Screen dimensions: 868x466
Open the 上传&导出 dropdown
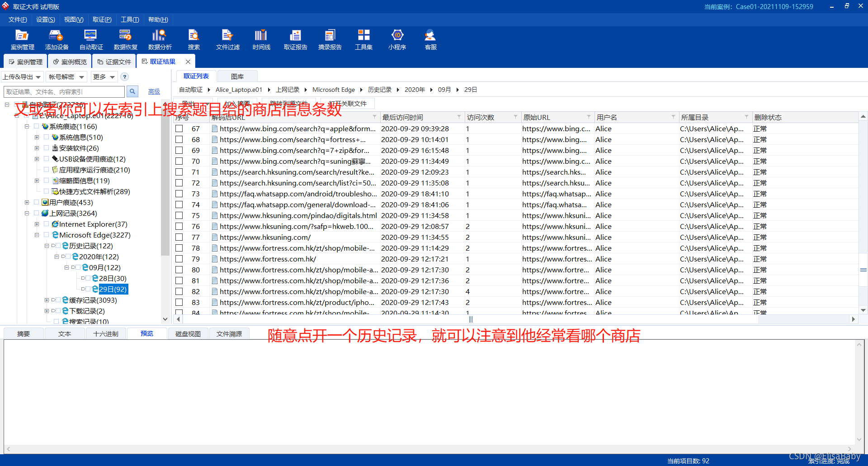pos(22,77)
